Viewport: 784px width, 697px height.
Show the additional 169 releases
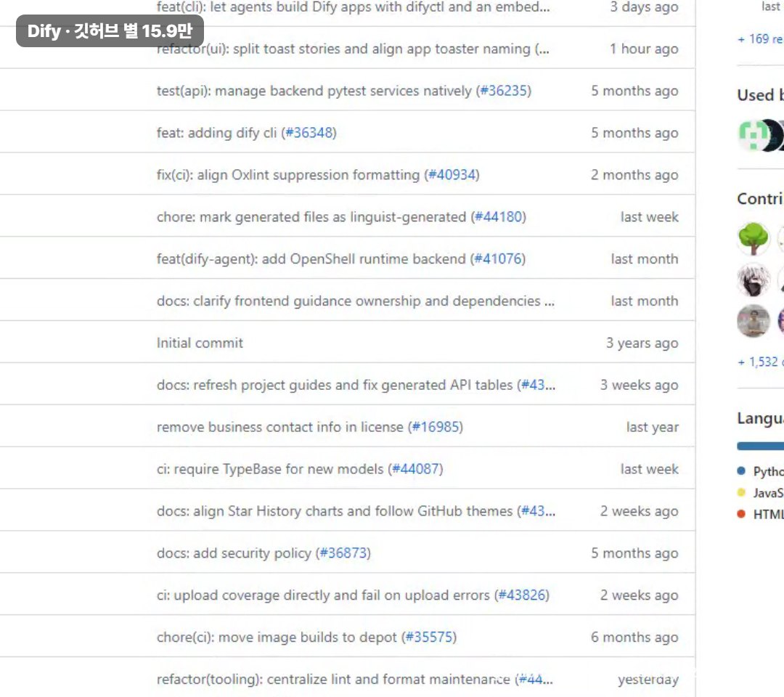click(761, 38)
